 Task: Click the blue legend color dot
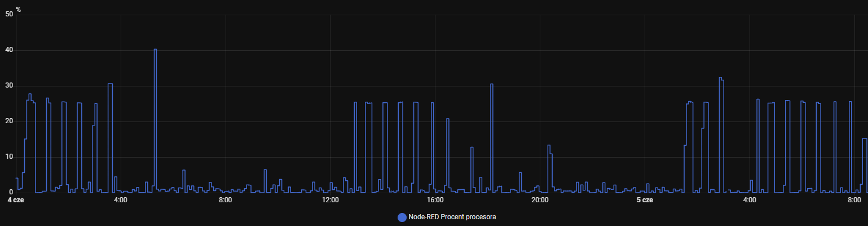click(x=402, y=217)
